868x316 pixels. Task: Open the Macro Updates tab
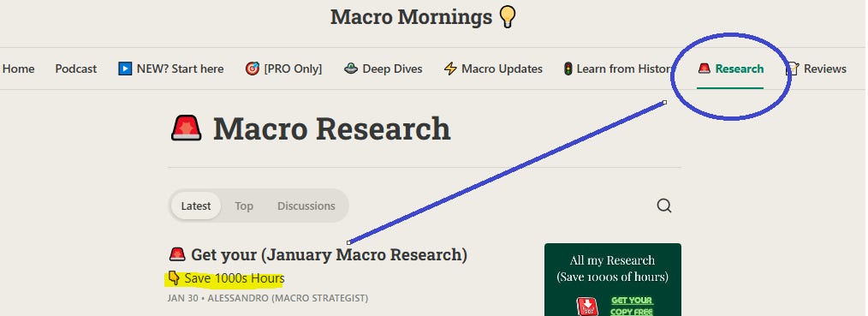(493, 69)
